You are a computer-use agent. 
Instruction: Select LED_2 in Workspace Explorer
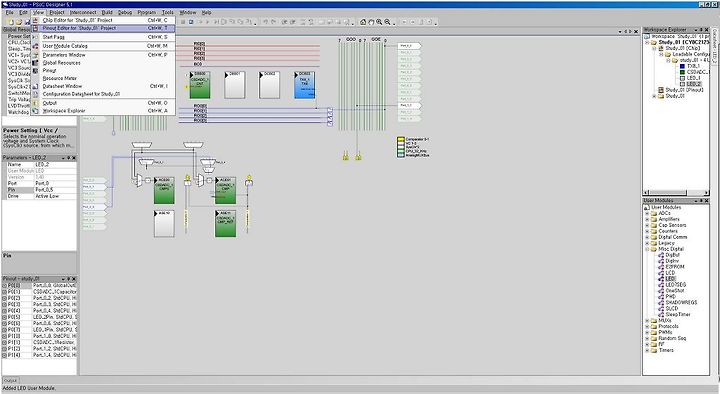[694, 84]
